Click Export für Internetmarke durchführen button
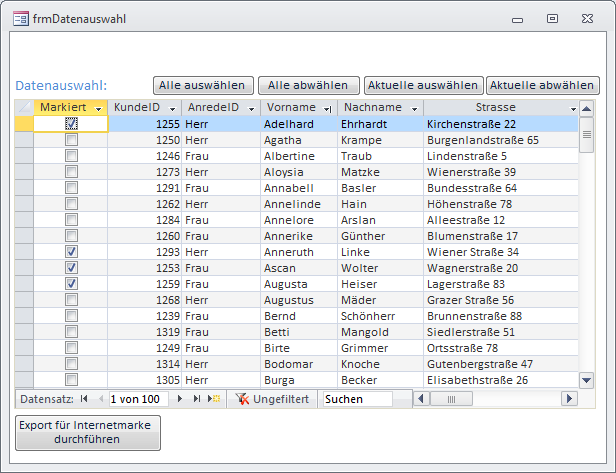 click(88, 432)
